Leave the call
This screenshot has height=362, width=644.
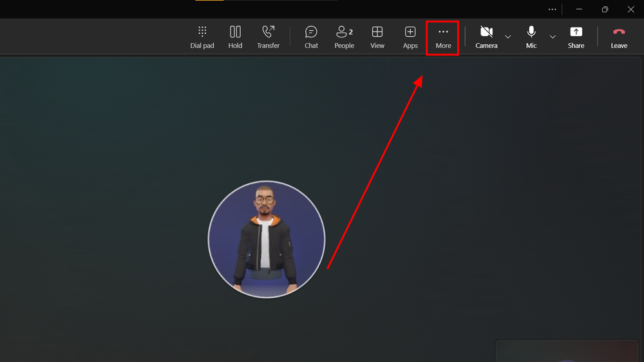click(x=619, y=37)
